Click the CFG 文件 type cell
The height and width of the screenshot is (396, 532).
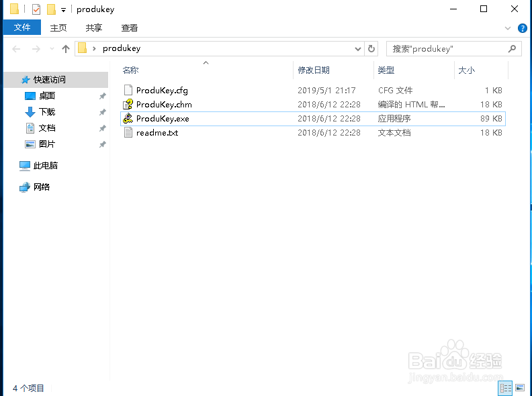(395, 91)
